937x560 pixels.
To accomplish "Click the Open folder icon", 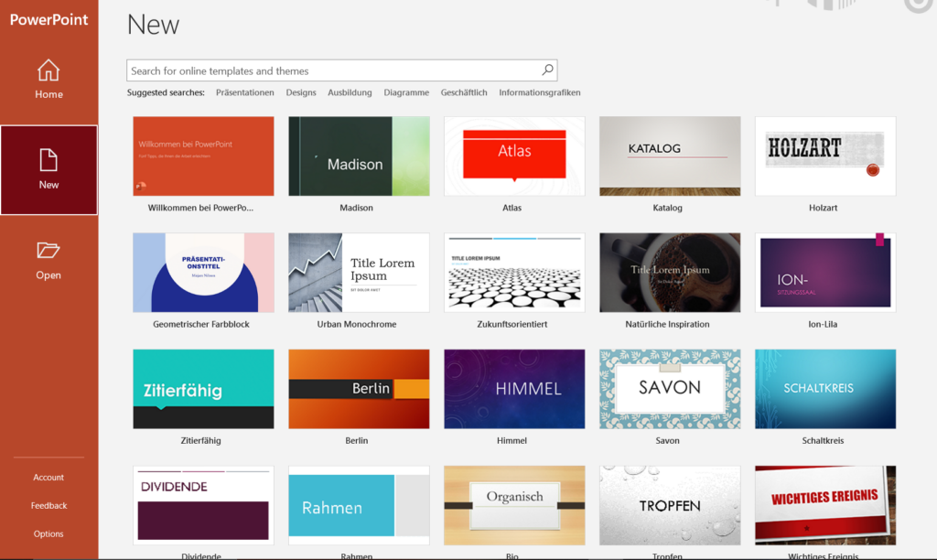I will tap(48, 251).
